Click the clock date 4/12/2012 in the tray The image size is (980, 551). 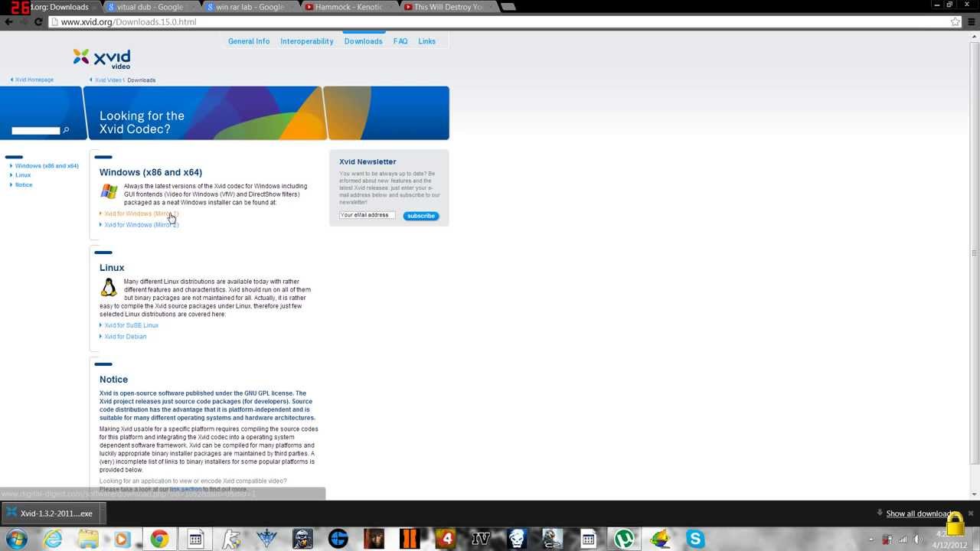949,545
